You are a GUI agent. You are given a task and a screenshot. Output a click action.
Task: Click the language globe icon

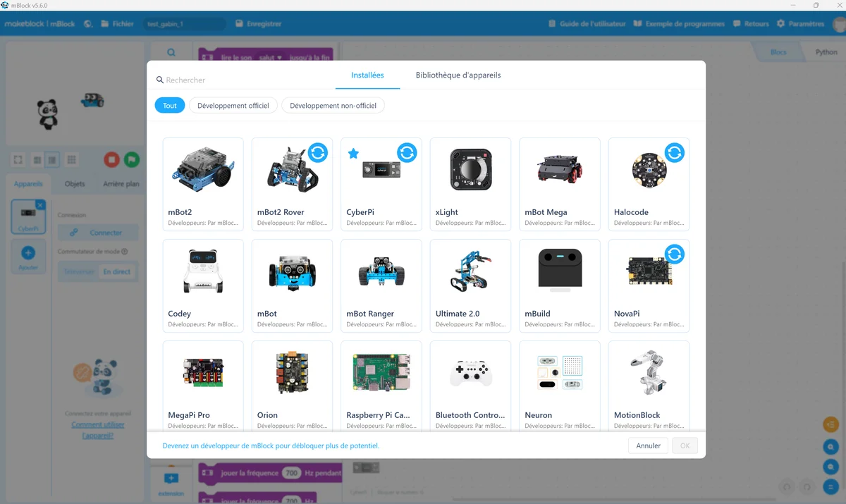pos(88,24)
